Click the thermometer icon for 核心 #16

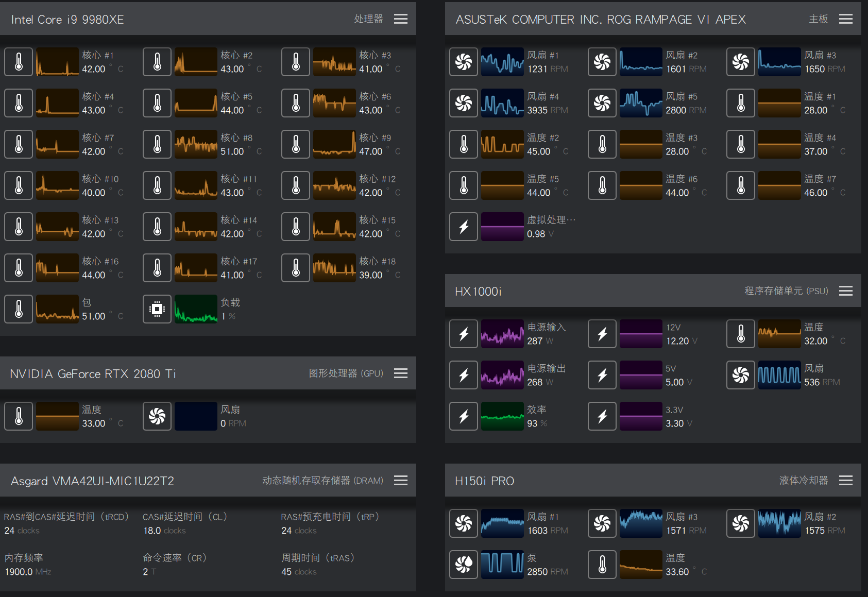click(19, 268)
